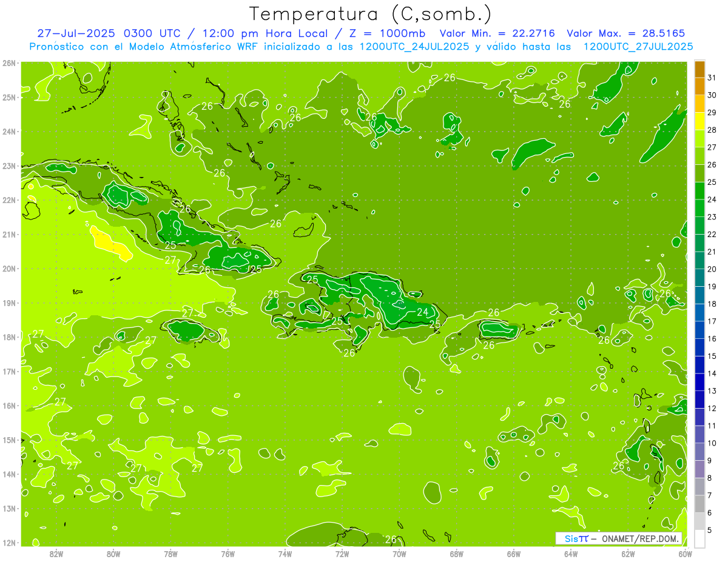Click the yellow legend band between 28 and 29

point(699,121)
